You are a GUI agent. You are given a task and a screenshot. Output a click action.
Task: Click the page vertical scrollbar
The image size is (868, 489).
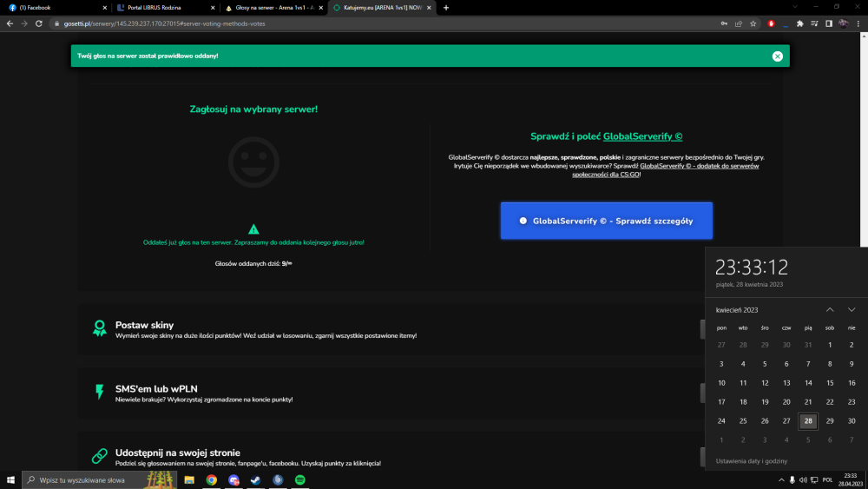coord(865,142)
